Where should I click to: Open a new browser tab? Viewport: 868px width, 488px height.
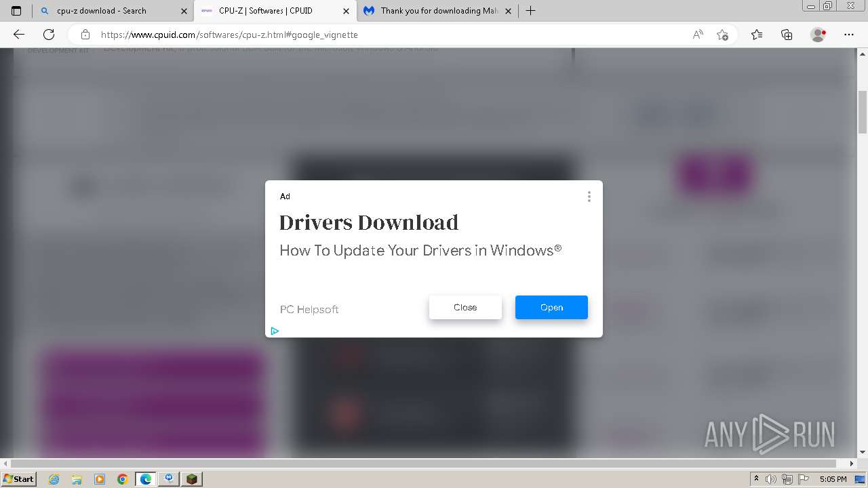coord(531,11)
